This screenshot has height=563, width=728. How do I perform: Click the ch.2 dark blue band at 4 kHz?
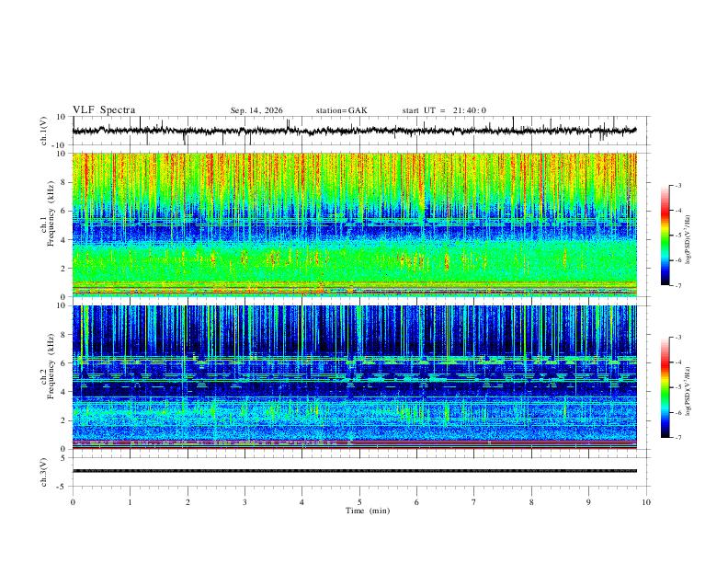coord(354,389)
